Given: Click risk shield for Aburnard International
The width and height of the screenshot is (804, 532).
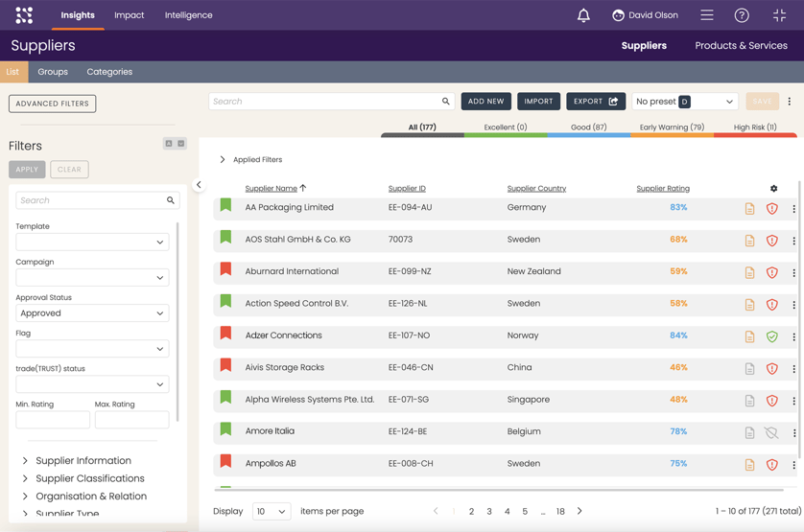Looking at the screenshot, I should tap(771, 272).
